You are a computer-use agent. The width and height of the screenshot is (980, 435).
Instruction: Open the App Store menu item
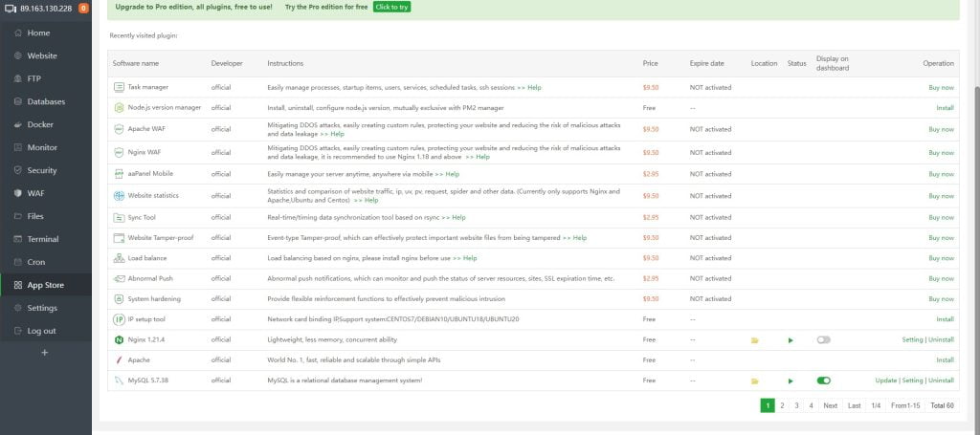(x=46, y=285)
